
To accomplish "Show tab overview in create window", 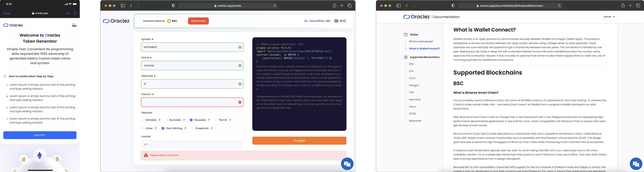I will pyautogui.click(x=350, y=6).
